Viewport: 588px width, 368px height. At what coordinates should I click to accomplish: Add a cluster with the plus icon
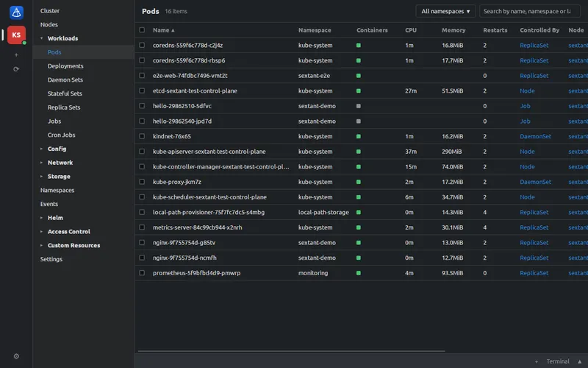tap(16, 54)
